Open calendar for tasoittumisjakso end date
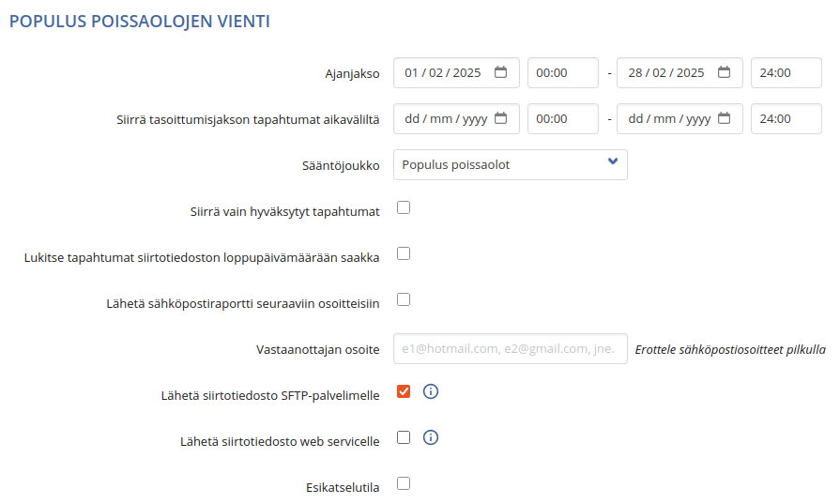The width and height of the screenshot is (840, 504). click(x=724, y=118)
